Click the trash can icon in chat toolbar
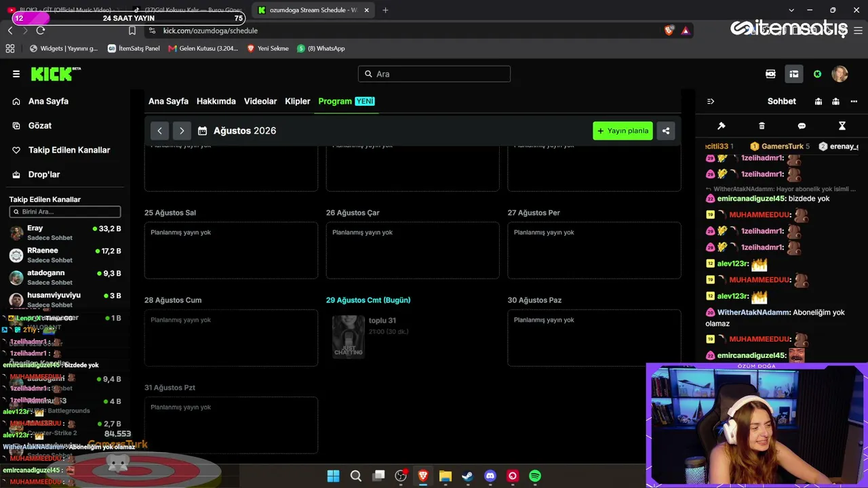 coord(762,126)
